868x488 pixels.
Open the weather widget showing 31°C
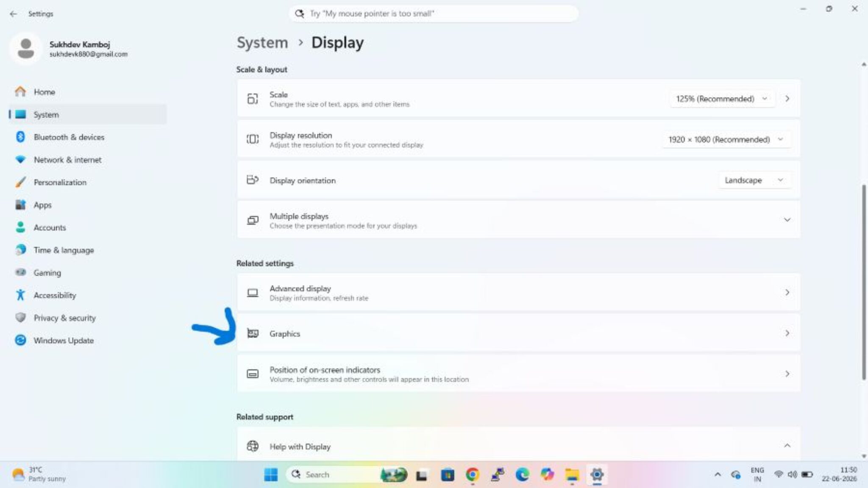[x=39, y=474]
